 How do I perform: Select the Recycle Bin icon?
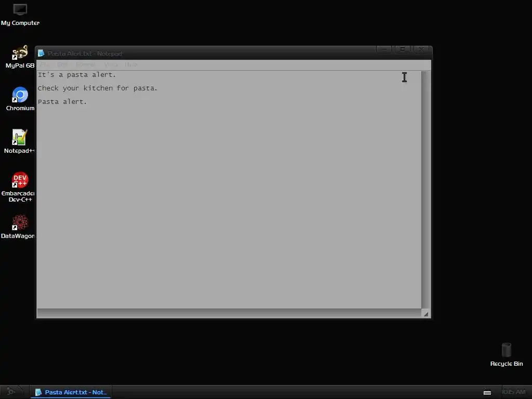pyautogui.click(x=506, y=355)
